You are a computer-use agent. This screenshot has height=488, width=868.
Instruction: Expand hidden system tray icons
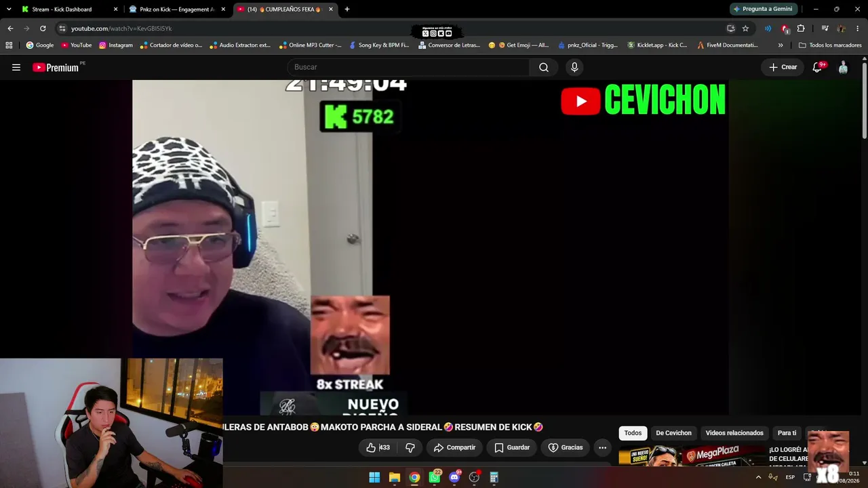click(758, 477)
